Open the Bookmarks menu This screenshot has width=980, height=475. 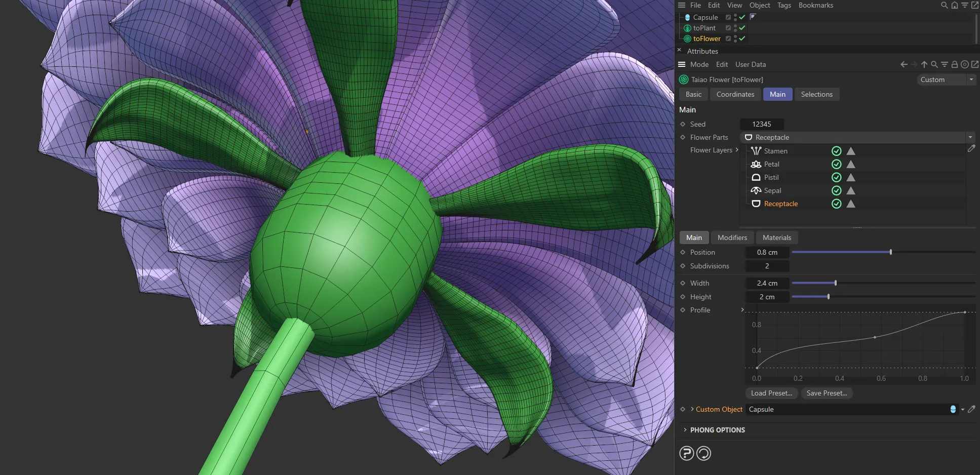coord(815,5)
